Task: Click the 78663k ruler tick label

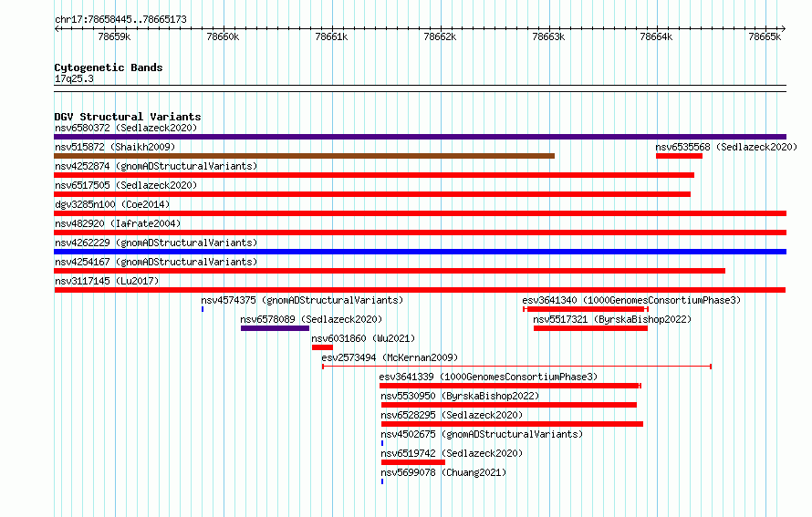Action: click(x=548, y=36)
